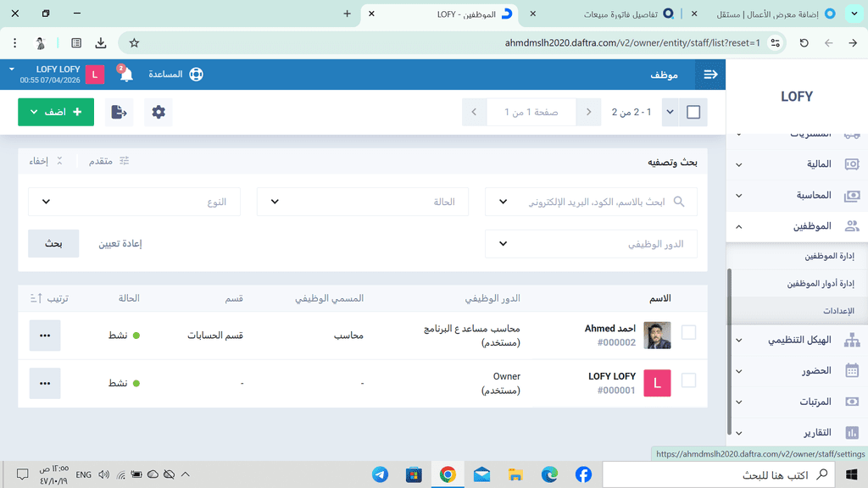Click Ahmed's profile photo thumbnail
This screenshot has width=868, height=488.
click(x=657, y=335)
